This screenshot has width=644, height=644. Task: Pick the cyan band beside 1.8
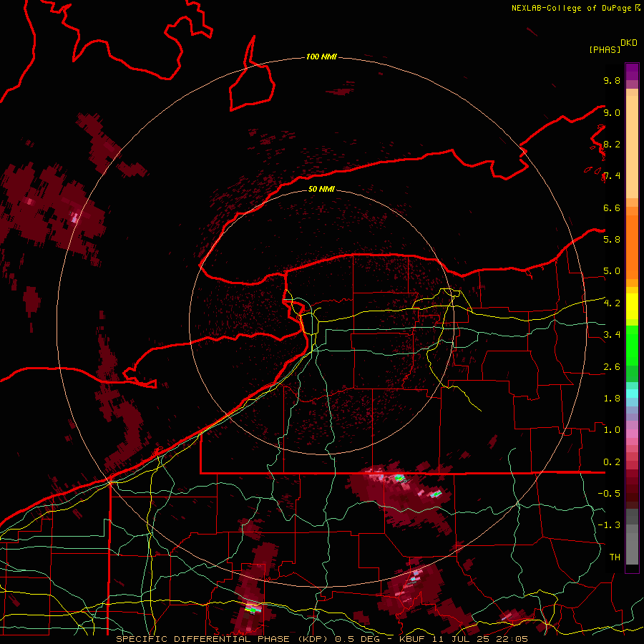point(632,394)
